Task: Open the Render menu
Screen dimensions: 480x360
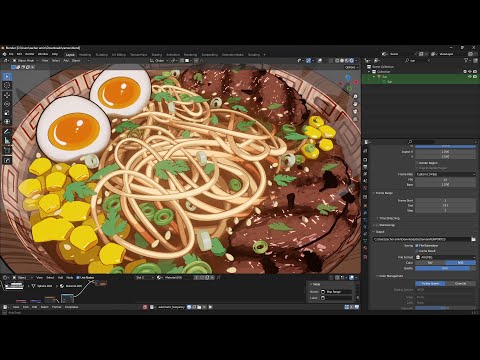Action: tap(30, 54)
